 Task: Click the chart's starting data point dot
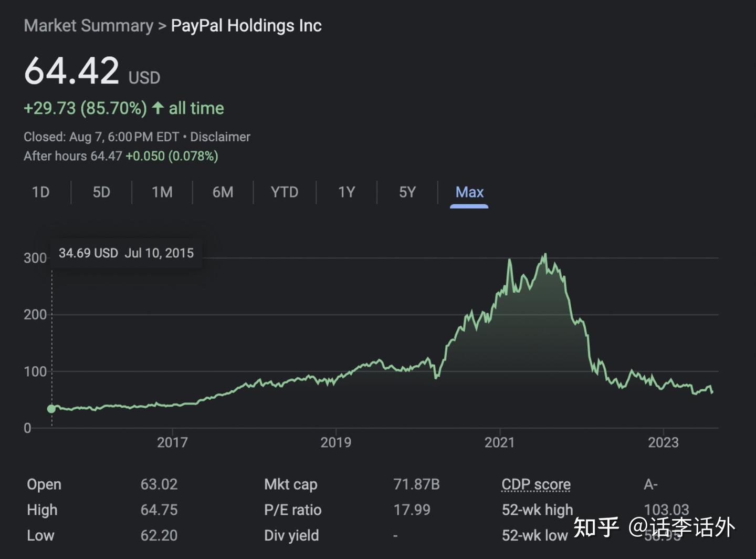(x=51, y=409)
